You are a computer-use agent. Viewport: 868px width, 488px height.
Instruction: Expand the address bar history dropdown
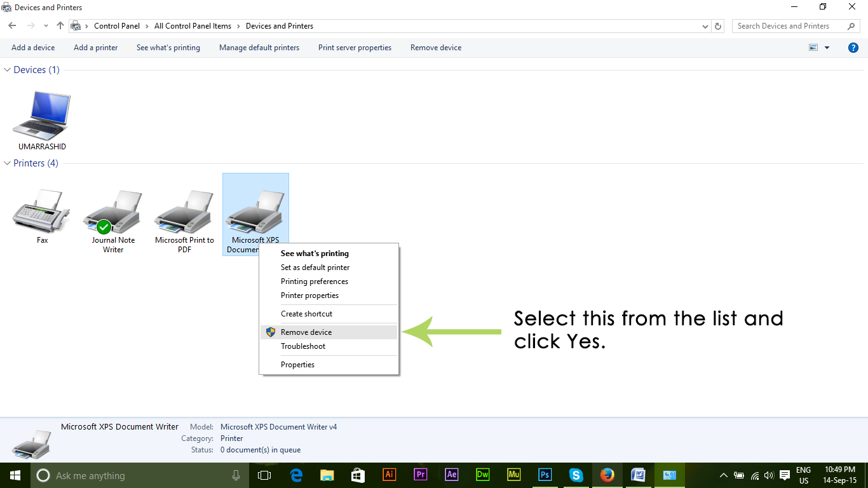coord(705,26)
